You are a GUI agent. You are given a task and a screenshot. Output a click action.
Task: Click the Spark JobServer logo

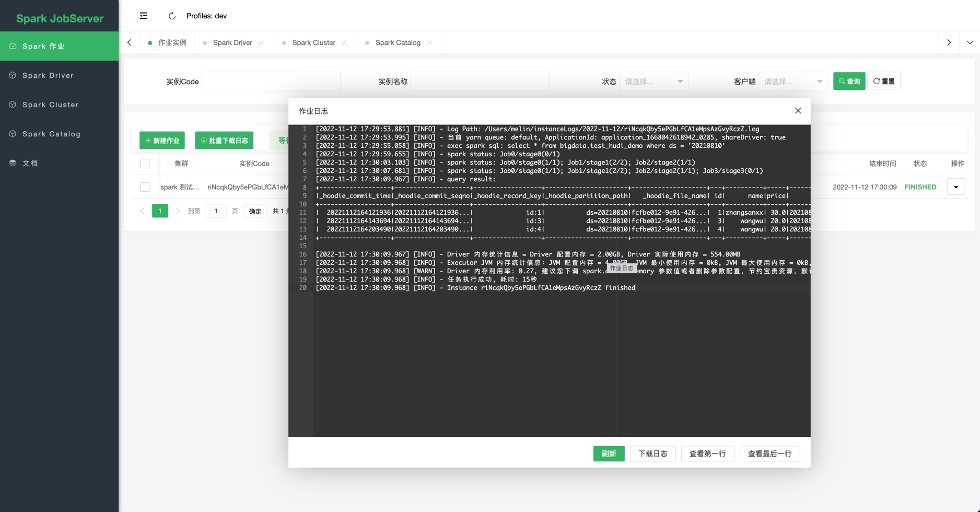tap(60, 18)
